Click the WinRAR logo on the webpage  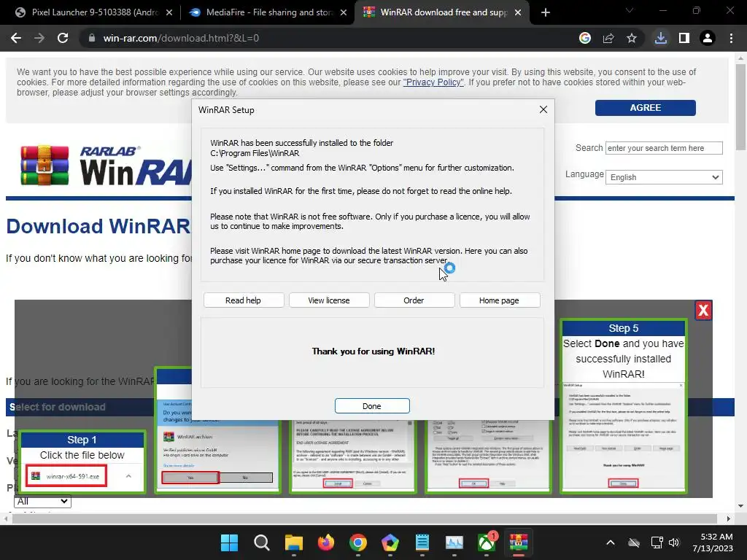[106, 166]
